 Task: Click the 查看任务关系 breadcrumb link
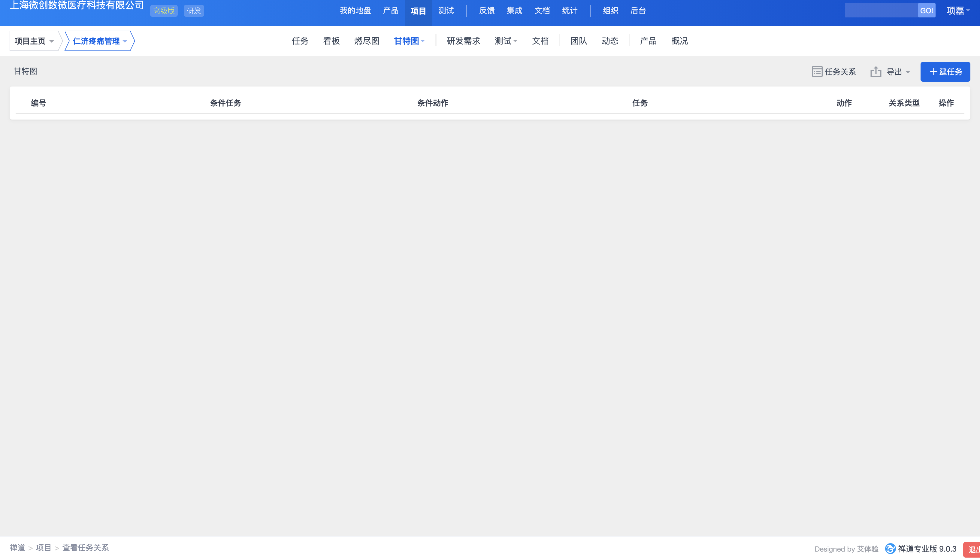pyautogui.click(x=85, y=548)
